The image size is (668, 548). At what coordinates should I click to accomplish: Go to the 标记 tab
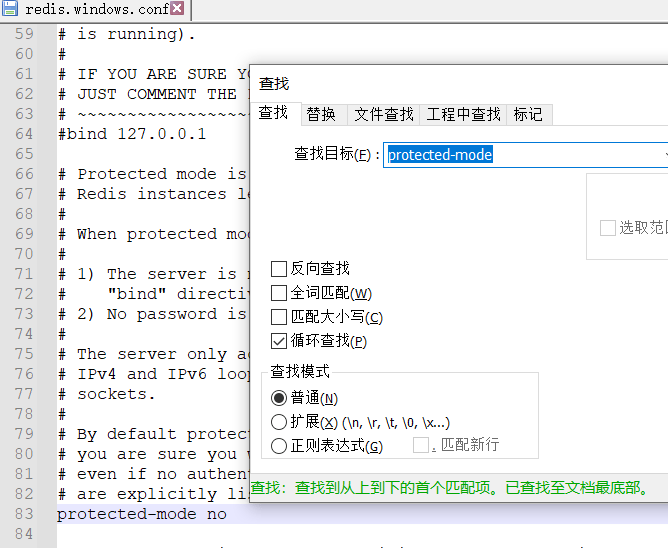528,114
